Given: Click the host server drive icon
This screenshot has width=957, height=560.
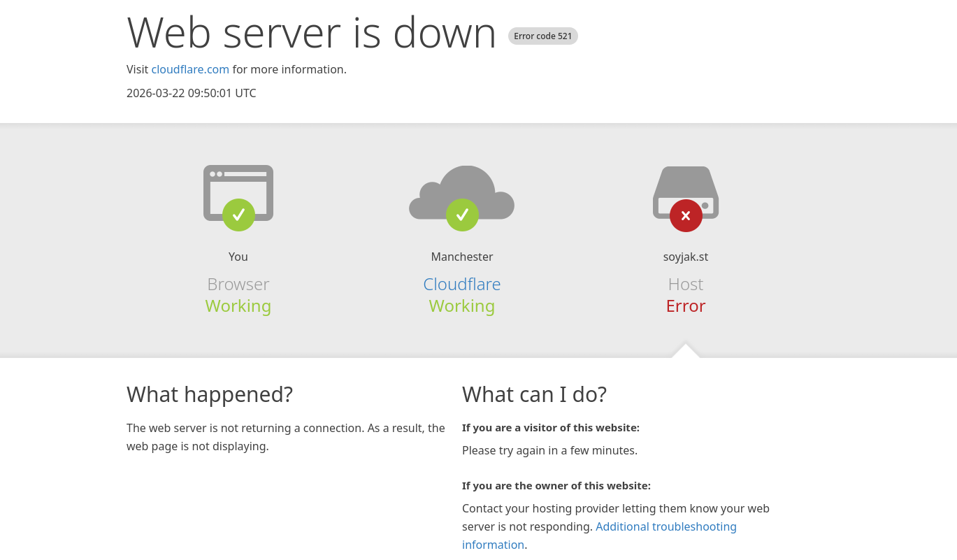Looking at the screenshot, I should [x=686, y=192].
